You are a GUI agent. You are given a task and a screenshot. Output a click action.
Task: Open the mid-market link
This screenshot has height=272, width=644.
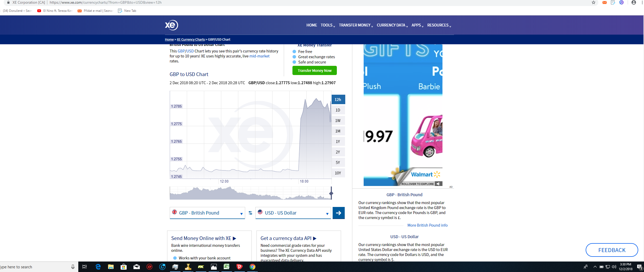click(x=259, y=56)
